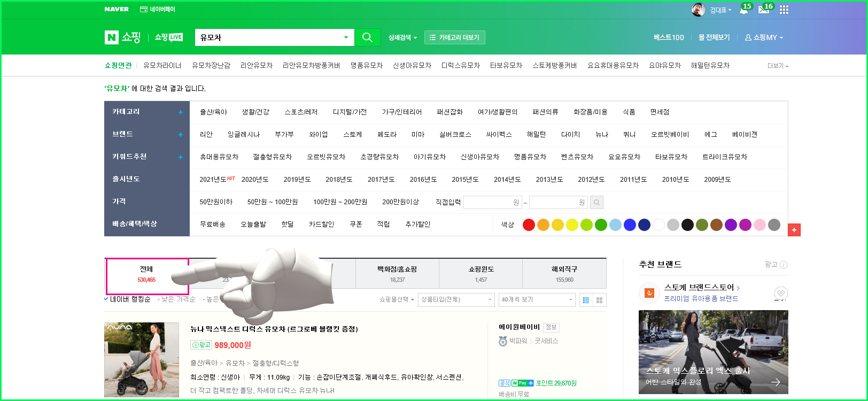The width and height of the screenshot is (868, 401).
Task: Open the Naver apps grid icon
Action: tap(784, 10)
